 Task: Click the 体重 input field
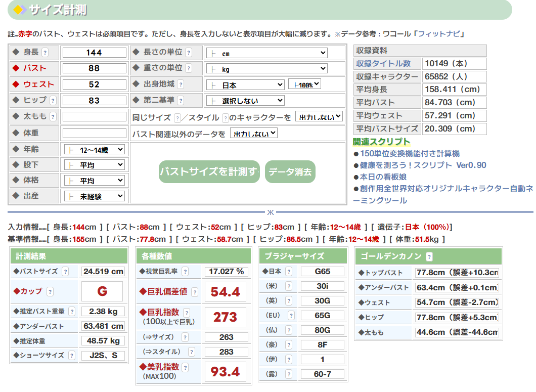pos(95,134)
